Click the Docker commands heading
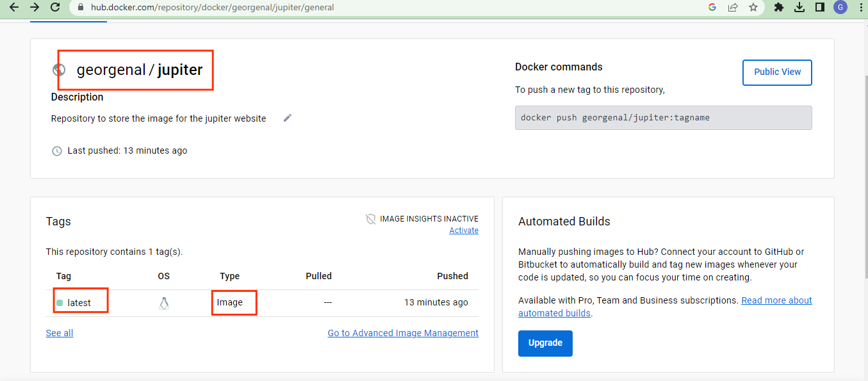This screenshot has height=381, width=868. 559,67
